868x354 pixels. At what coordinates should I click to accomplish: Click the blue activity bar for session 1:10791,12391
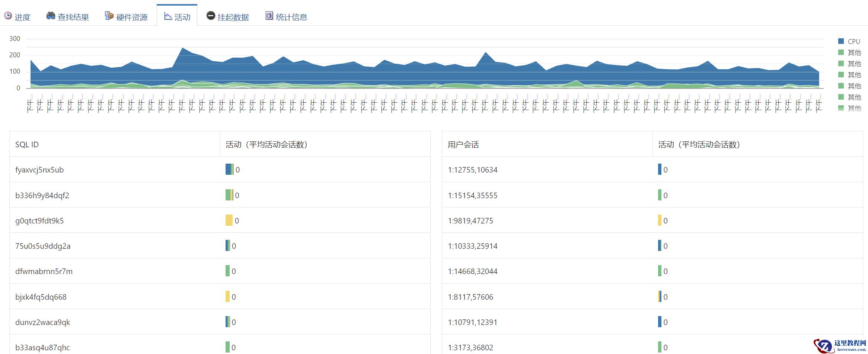pyautogui.click(x=660, y=322)
